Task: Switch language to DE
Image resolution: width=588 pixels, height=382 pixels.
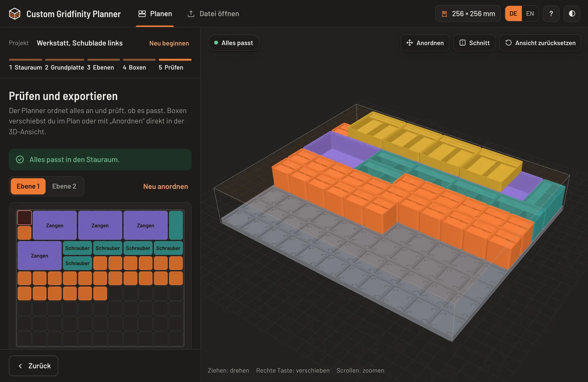Action: [513, 14]
